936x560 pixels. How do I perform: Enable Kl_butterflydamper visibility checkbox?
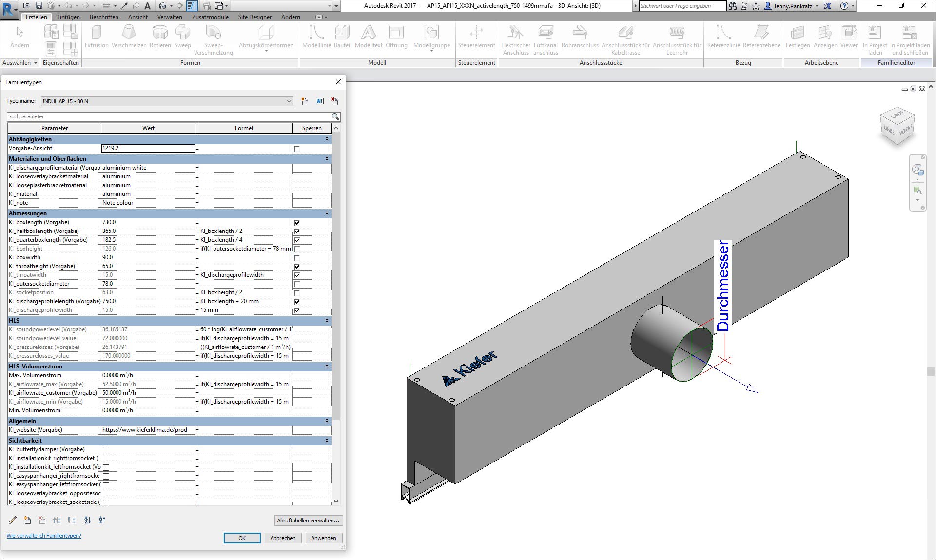[106, 450]
